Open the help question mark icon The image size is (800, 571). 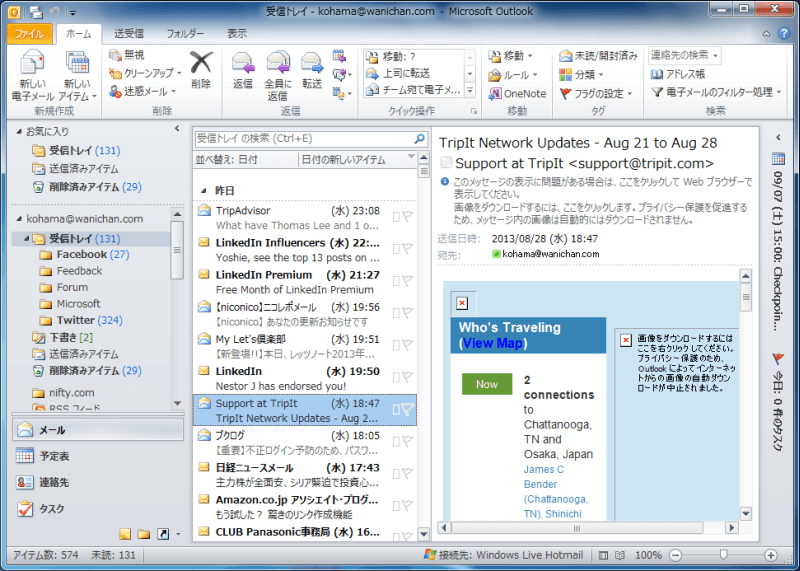pyautogui.click(x=784, y=33)
